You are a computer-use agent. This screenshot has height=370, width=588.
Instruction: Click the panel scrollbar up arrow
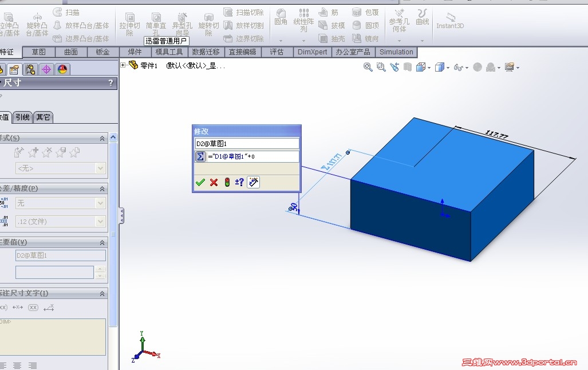coord(113,137)
